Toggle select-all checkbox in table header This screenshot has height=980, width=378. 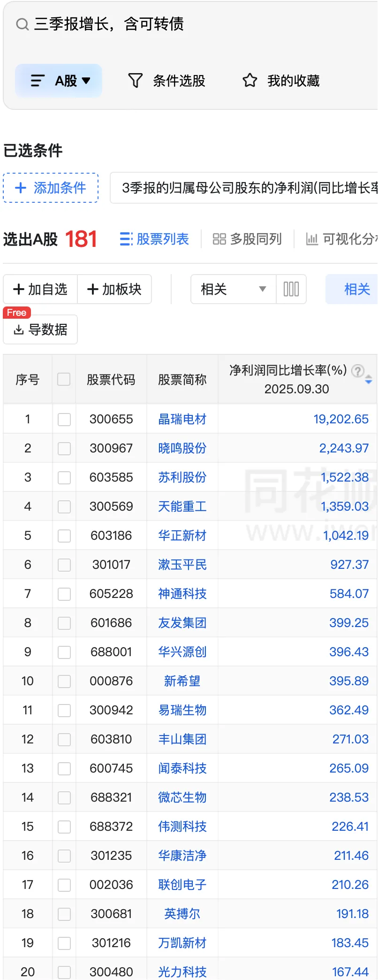point(64,379)
